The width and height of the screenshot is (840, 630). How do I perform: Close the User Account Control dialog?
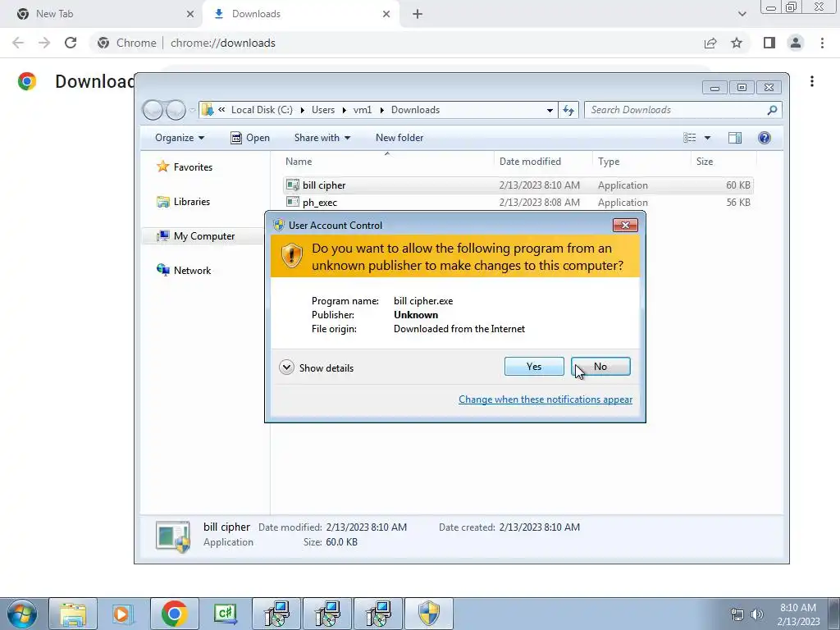pos(625,225)
